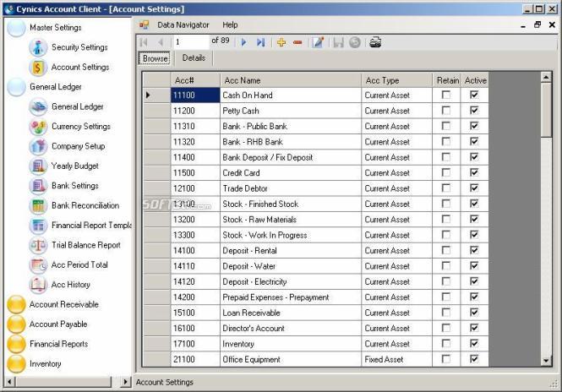Toggle Retain for Office Equipment row
The width and height of the screenshot is (562, 392).
coord(446,359)
